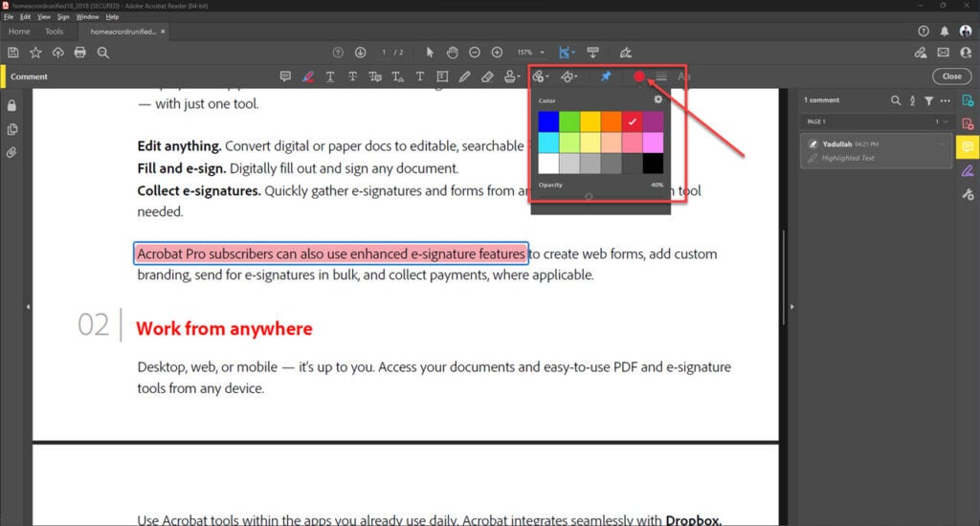The width and height of the screenshot is (980, 526).
Task: Choose the black color swatch
Action: 653,164
